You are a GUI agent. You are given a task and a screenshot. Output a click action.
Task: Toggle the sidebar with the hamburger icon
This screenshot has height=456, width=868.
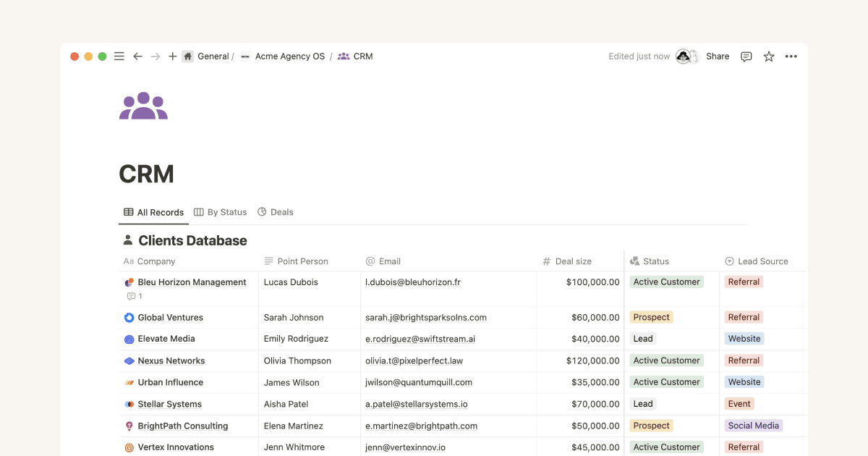click(x=119, y=56)
